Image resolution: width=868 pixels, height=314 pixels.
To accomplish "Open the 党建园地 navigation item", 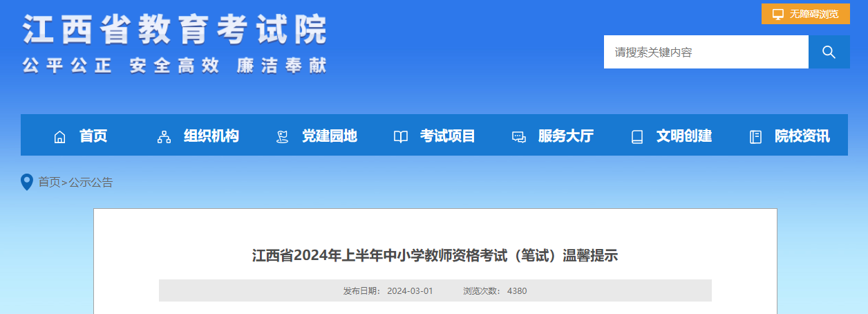I will 330,136.
